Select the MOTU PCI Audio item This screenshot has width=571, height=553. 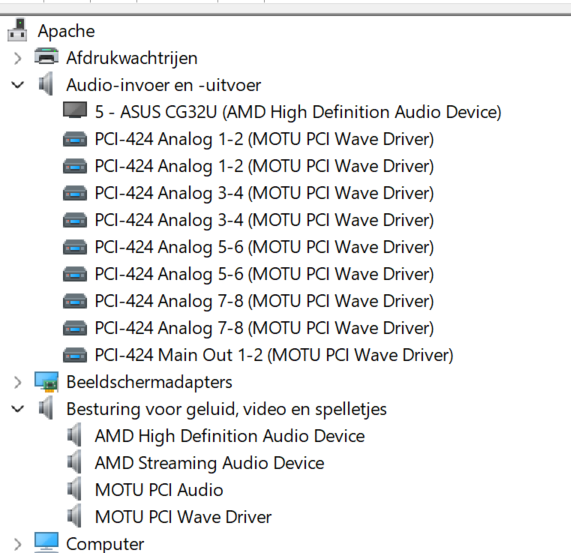click(159, 490)
